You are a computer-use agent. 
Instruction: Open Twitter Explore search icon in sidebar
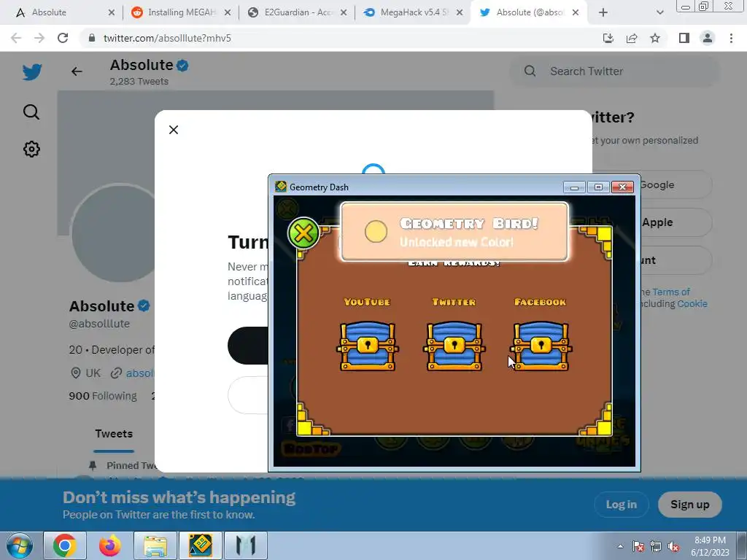31,112
